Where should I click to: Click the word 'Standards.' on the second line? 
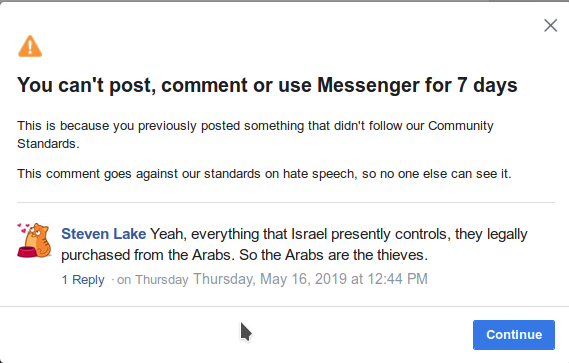48,144
